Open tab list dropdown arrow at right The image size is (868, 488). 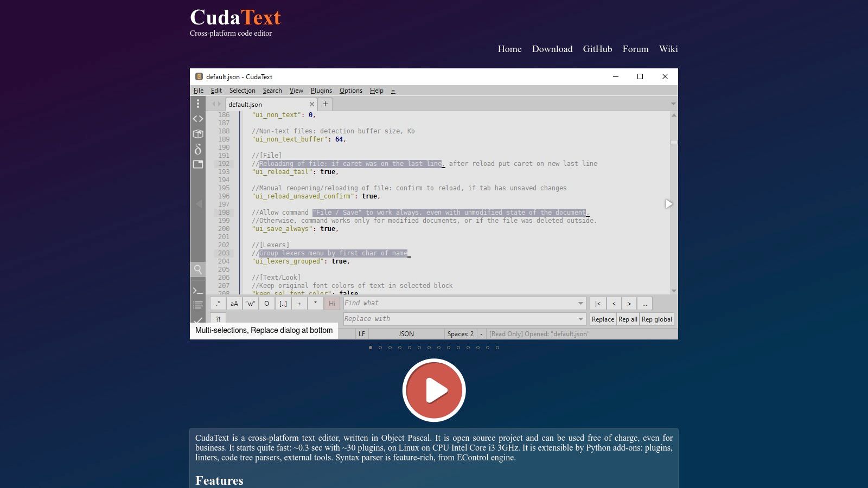(673, 104)
